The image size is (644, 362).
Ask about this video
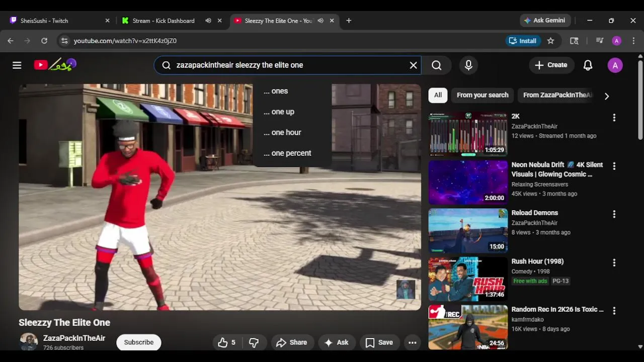click(337, 342)
